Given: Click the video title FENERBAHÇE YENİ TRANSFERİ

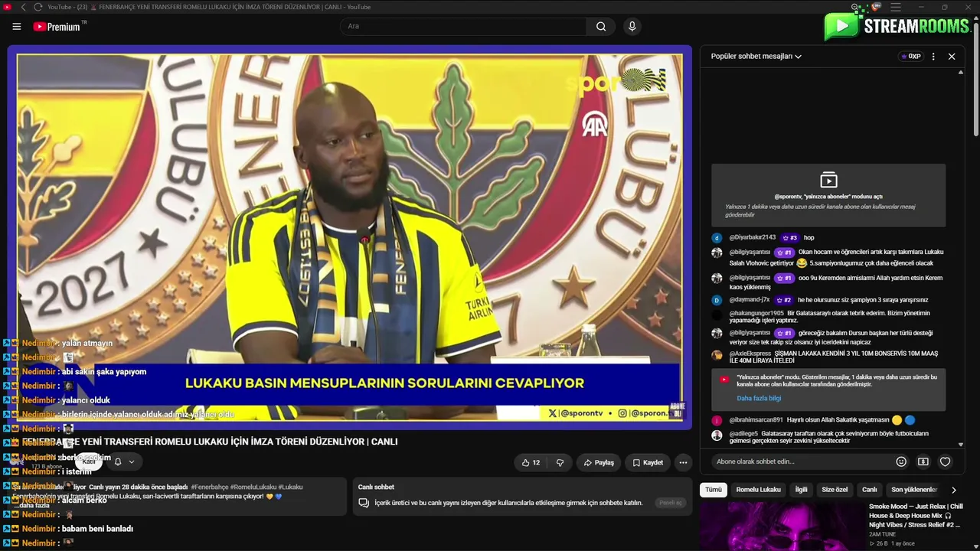Looking at the screenshot, I should (211, 442).
